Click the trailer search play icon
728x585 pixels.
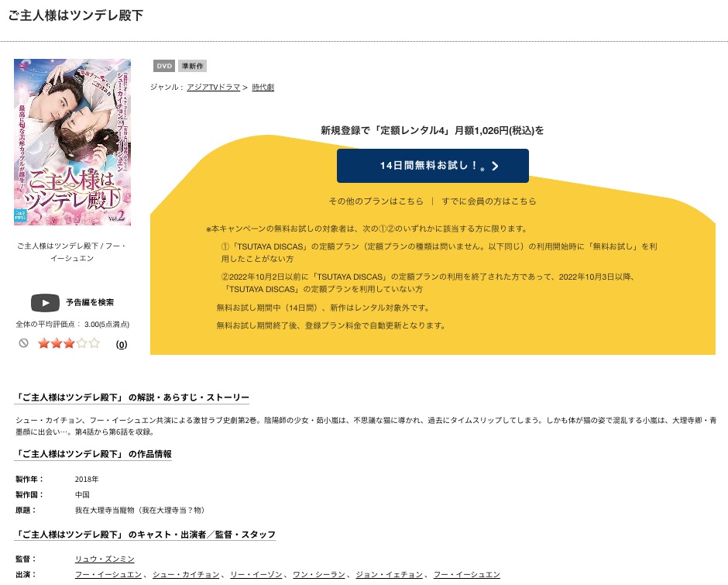[45, 303]
